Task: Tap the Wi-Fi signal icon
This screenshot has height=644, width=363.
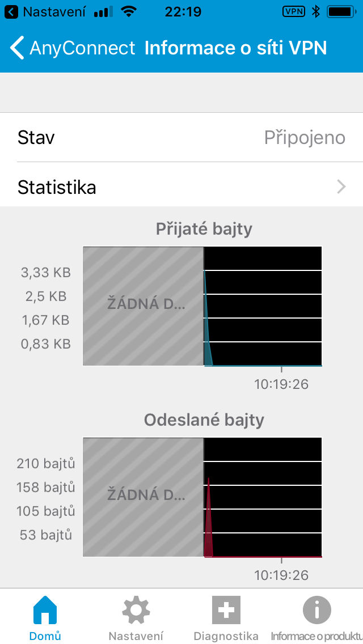Action: (129, 11)
